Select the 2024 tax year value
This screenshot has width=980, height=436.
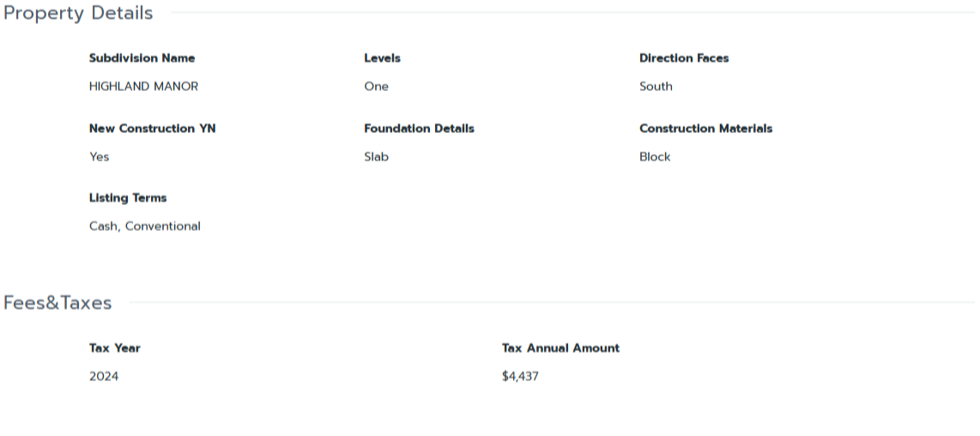104,377
